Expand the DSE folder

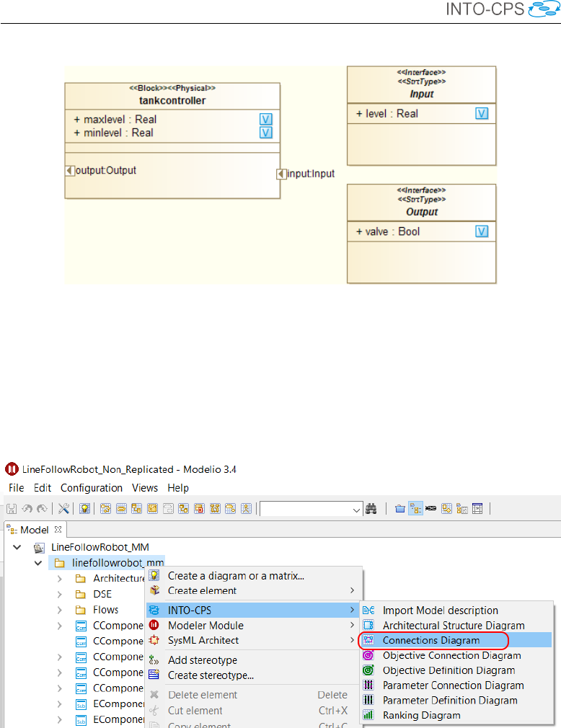pos(59,594)
